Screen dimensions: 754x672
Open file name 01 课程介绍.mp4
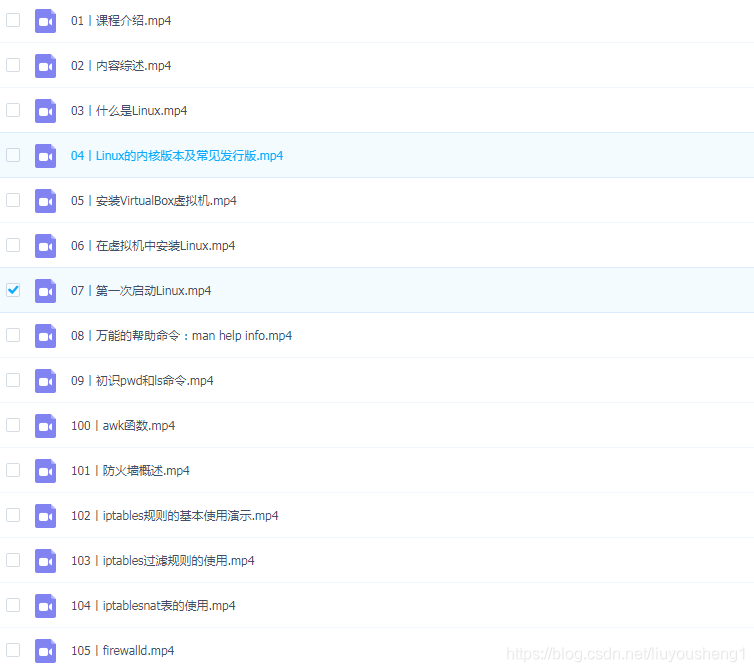[121, 21]
